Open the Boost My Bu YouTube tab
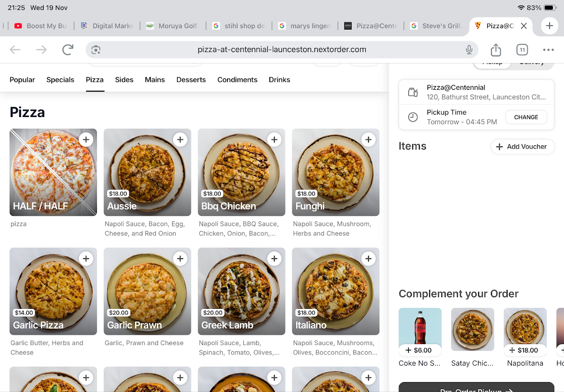The height and width of the screenshot is (392, 564). click(x=41, y=26)
